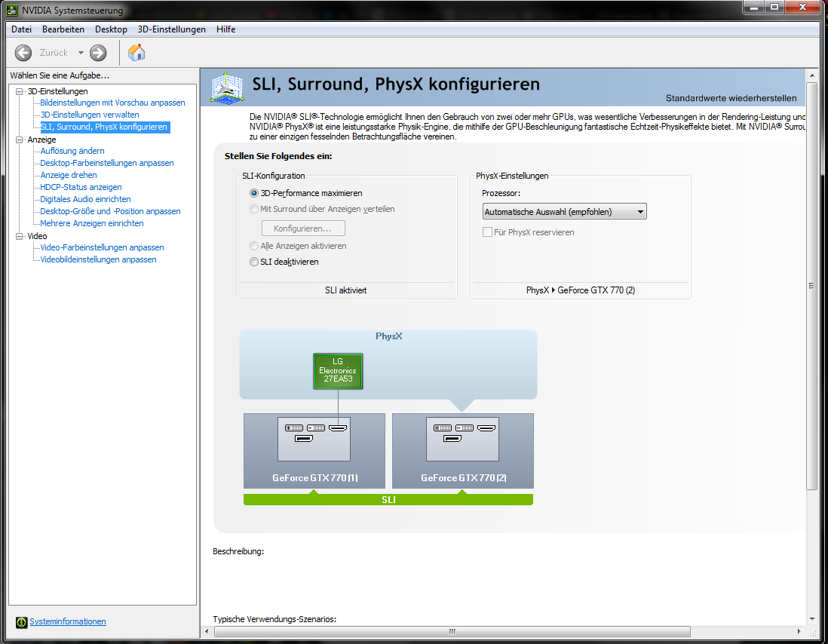Click the vertical scrollbar down arrow

(x=812, y=619)
